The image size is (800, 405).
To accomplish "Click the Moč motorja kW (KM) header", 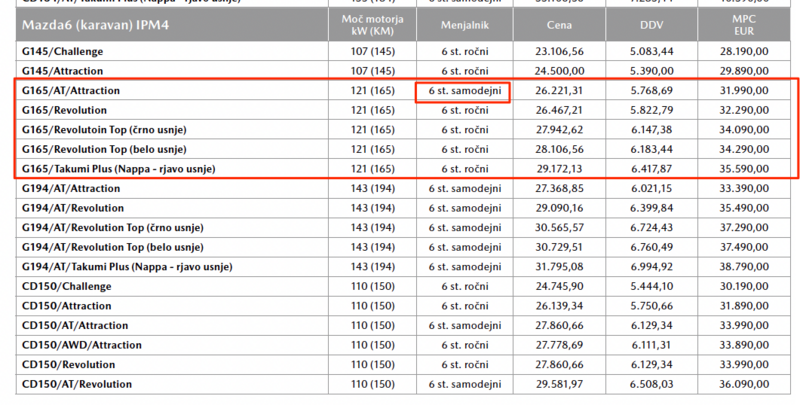I will pos(369,25).
